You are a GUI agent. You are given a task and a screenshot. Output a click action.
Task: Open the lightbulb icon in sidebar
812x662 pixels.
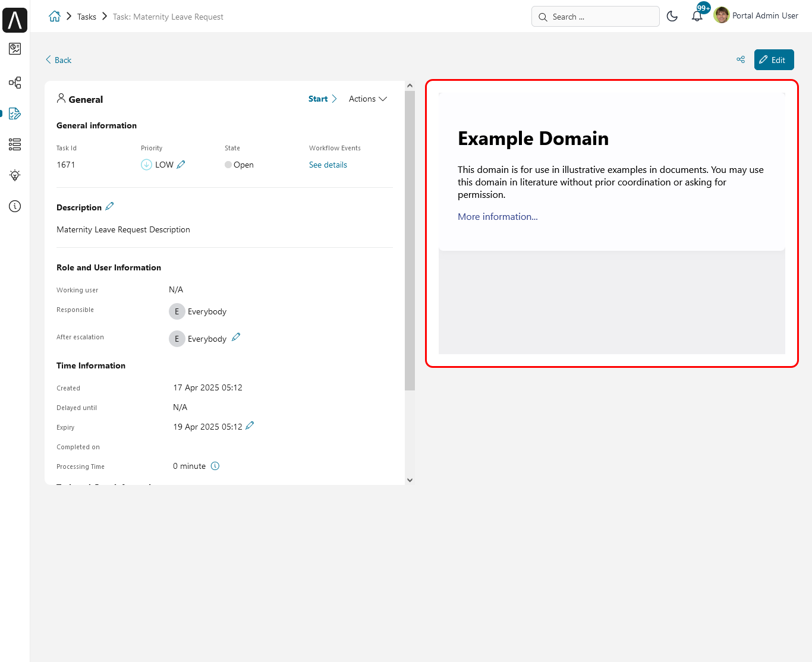(15, 175)
